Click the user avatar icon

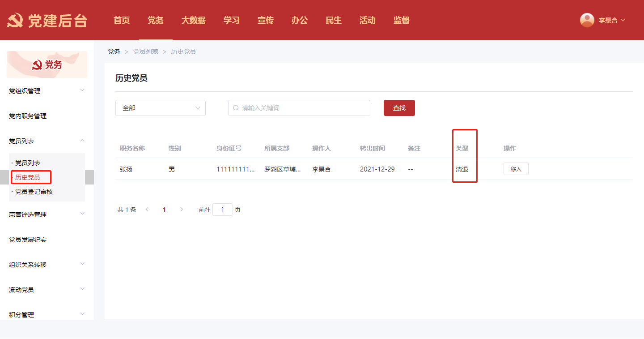587,20
